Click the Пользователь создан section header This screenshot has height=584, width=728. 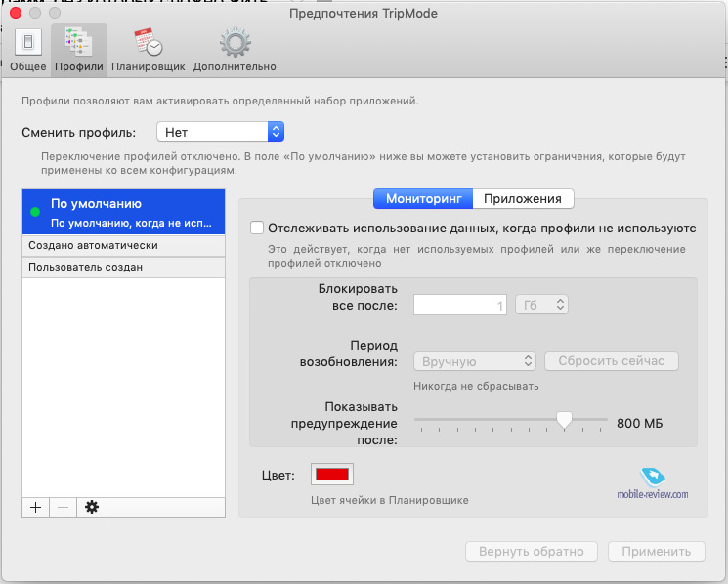point(123,268)
